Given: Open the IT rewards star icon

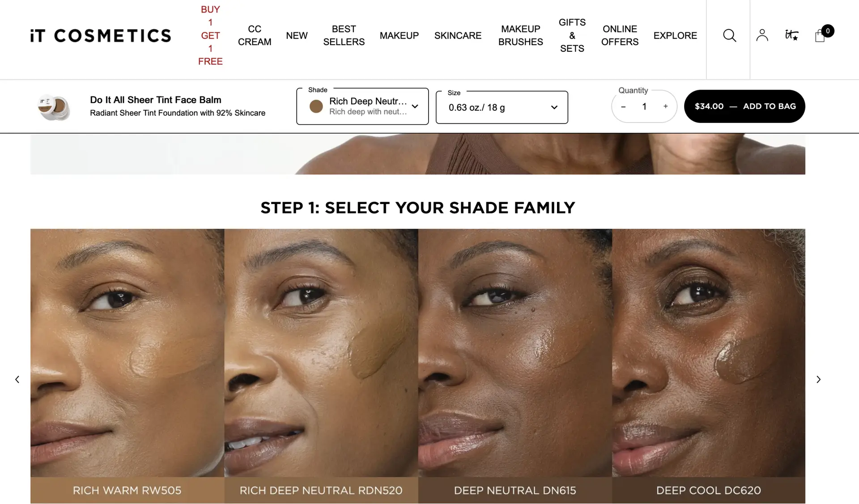Looking at the screenshot, I should coord(791,35).
